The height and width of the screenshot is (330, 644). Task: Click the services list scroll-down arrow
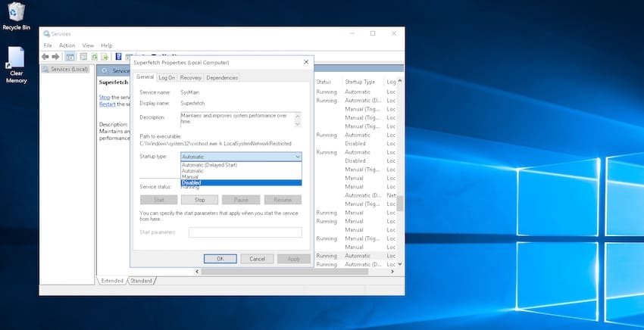399,264
